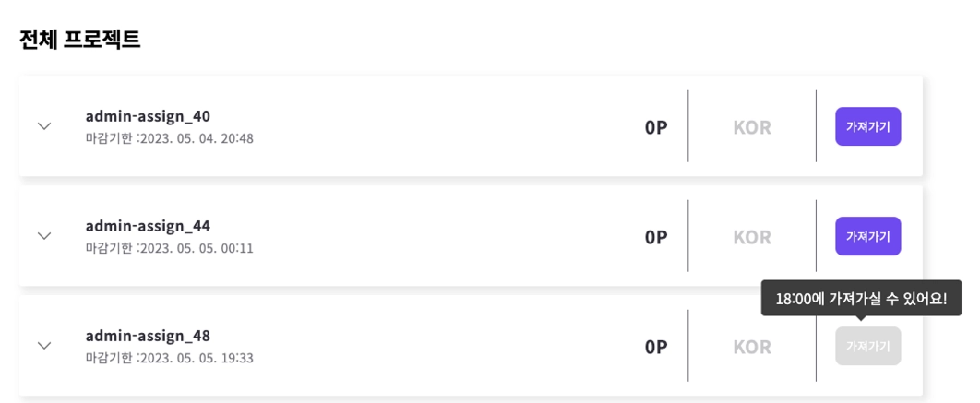Open the admin-assign_44 project title
This screenshot has width=980, height=403.
point(148,226)
